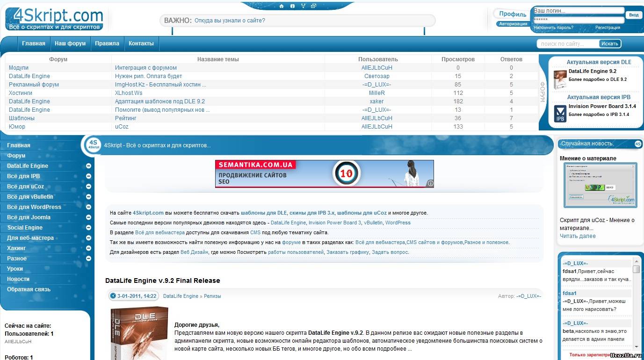Viewport: 644px width, 360px height.
Task: Click the date icon before 3-01-2011
Action: 113,296
